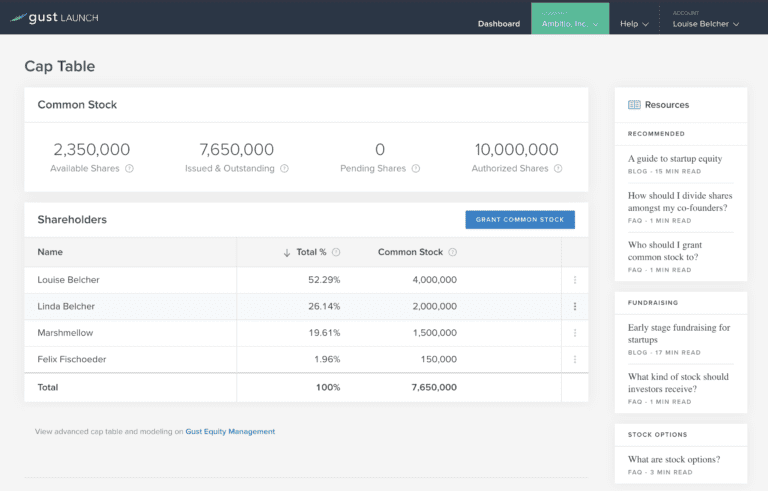The width and height of the screenshot is (768, 491).
Task: Click info icon beside Authorized Shares
Action: pos(558,169)
